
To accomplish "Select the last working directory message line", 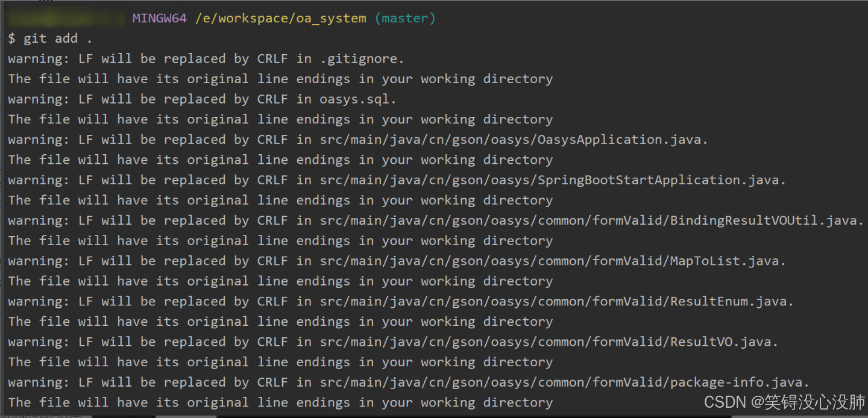I will 280,402.
